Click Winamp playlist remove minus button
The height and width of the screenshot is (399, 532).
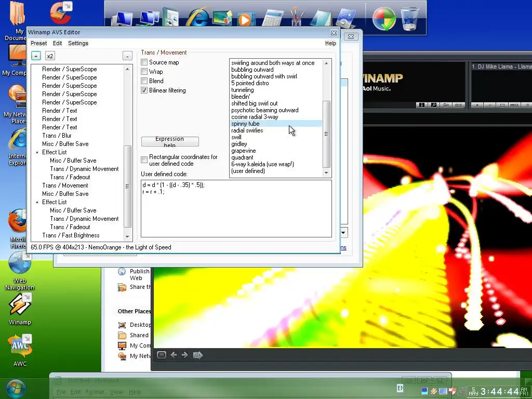490,105
